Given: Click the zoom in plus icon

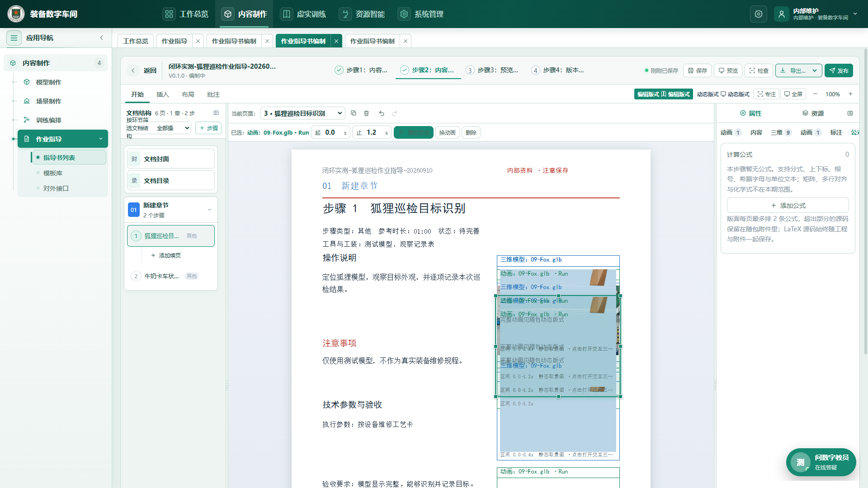Looking at the screenshot, I should (850, 94).
